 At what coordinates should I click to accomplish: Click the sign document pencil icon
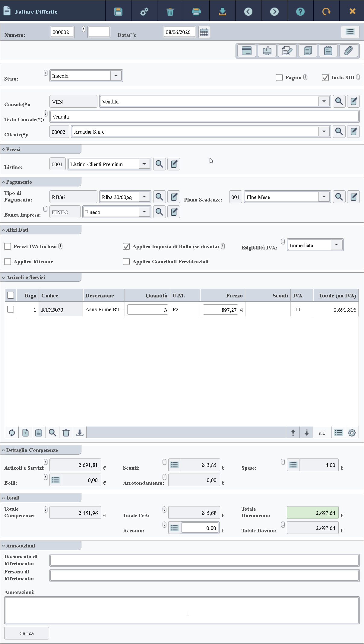click(287, 51)
